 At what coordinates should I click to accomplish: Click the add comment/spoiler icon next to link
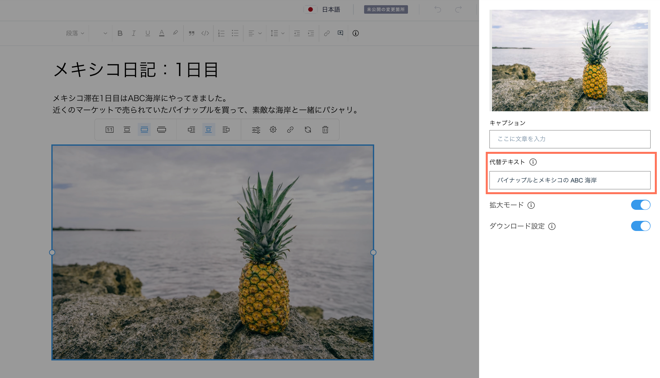[340, 33]
